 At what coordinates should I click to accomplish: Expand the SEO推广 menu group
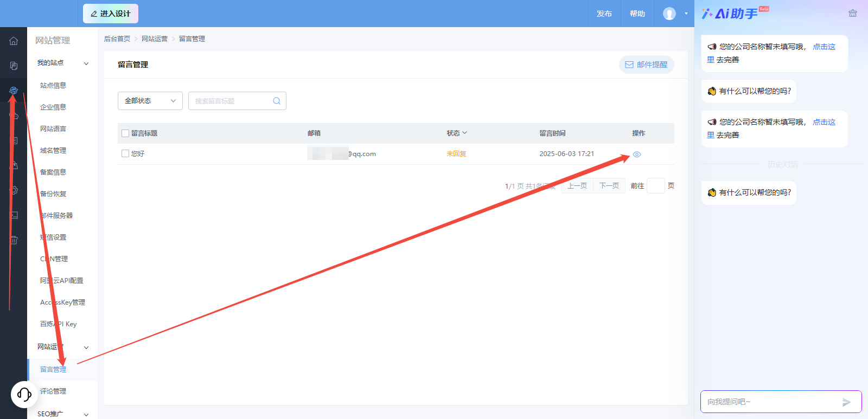[86, 415]
